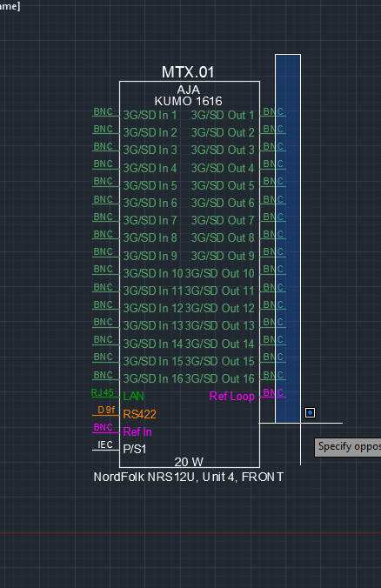Click the AJA manufacturer label
Screen dimensions: 381x588
188,90
